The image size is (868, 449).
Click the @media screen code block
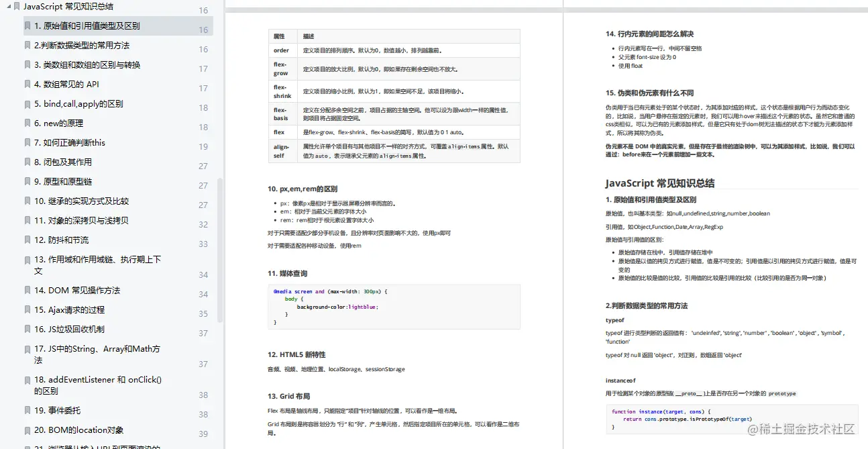[x=394, y=307]
